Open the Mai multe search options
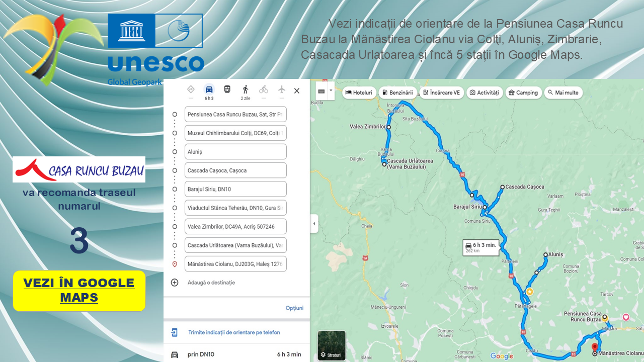The width and height of the screenshot is (644, 362). pyautogui.click(x=563, y=93)
